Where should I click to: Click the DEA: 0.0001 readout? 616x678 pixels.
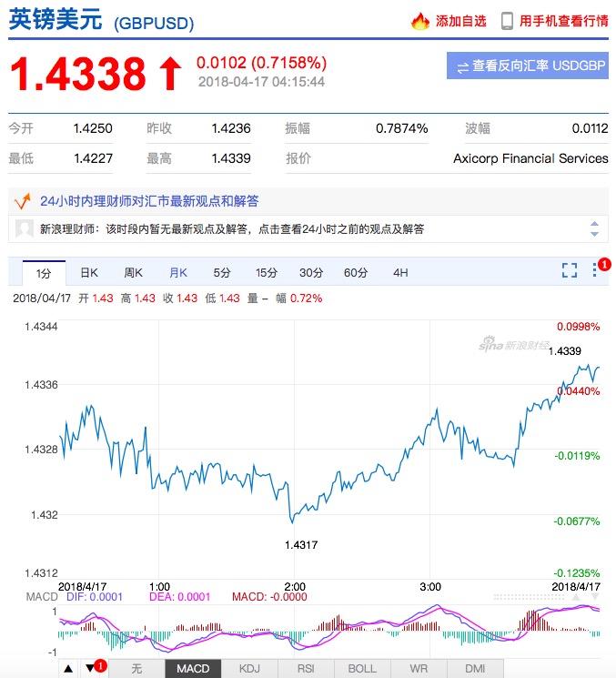tap(180, 597)
